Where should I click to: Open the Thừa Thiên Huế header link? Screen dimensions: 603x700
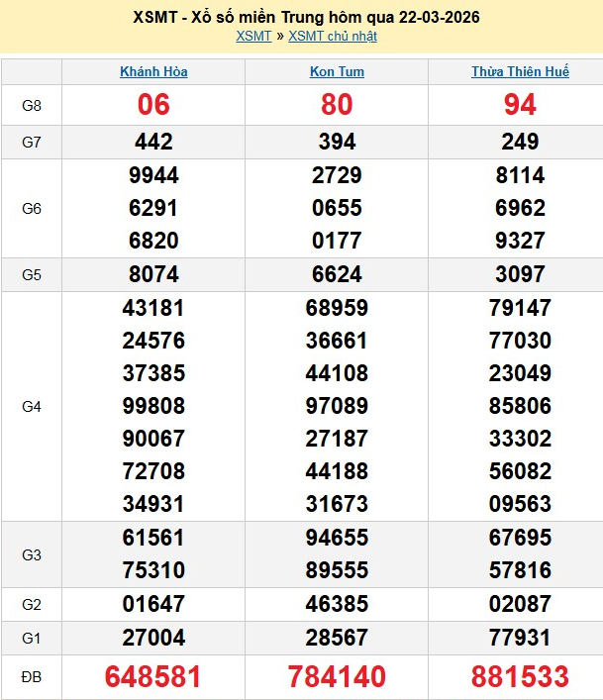[x=520, y=72]
